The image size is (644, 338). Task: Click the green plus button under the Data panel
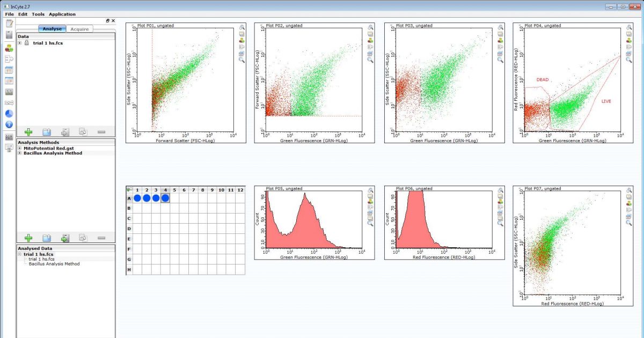click(28, 131)
